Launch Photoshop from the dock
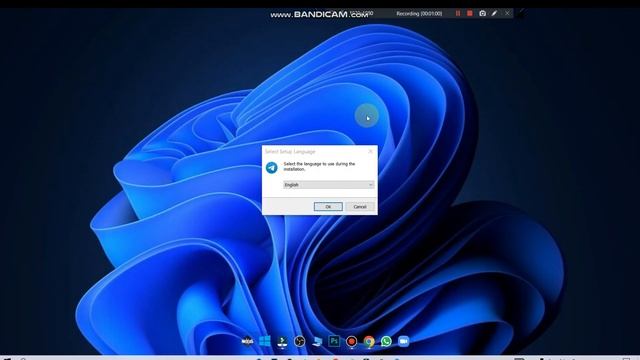Image resolution: width=640 pixels, height=360 pixels. pyautogui.click(x=334, y=341)
